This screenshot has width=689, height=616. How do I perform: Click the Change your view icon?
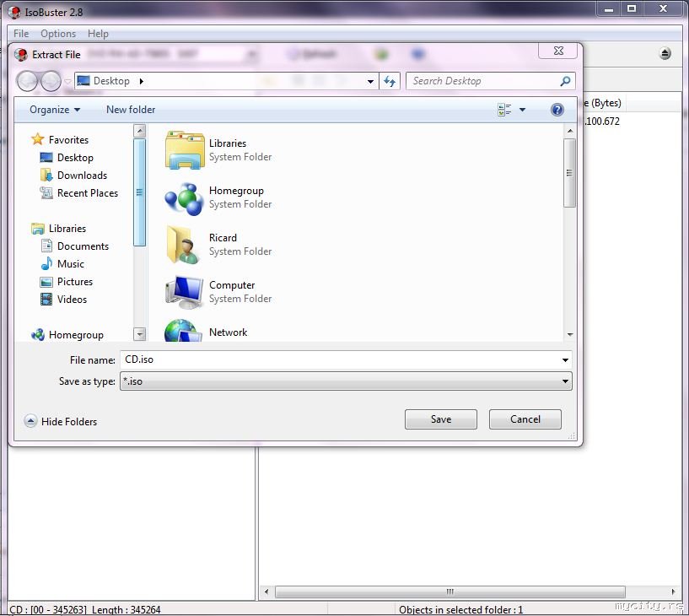tap(504, 110)
